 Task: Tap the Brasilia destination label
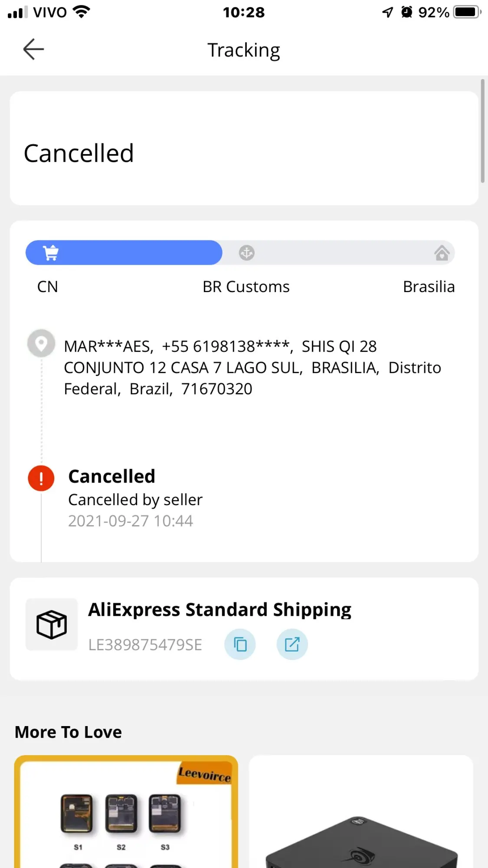tap(429, 287)
